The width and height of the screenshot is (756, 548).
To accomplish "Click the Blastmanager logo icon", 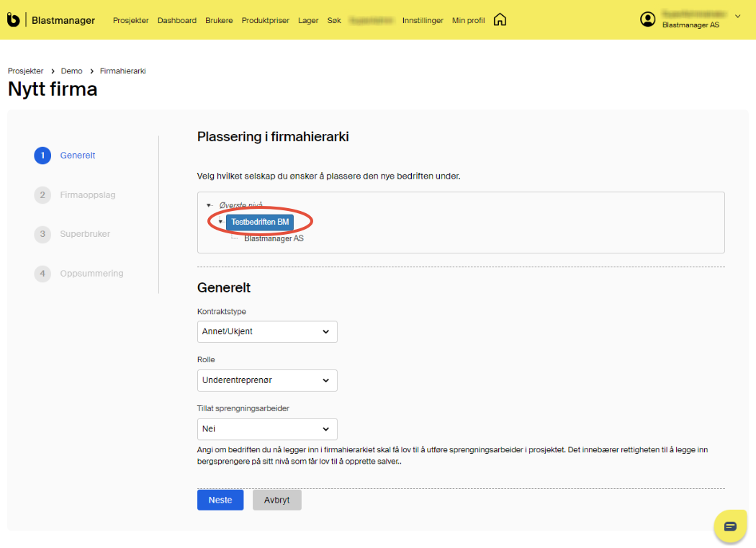I will point(13,20).
